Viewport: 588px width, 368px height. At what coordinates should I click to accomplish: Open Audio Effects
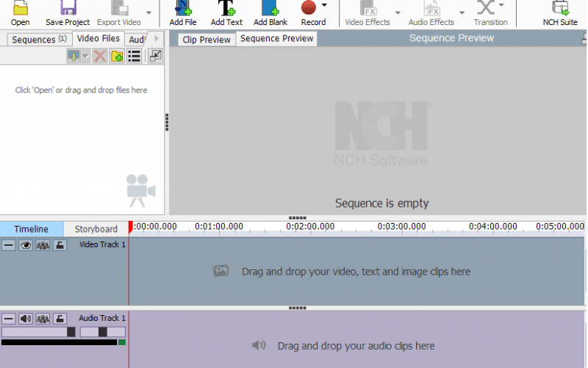[x=431, y=13]
